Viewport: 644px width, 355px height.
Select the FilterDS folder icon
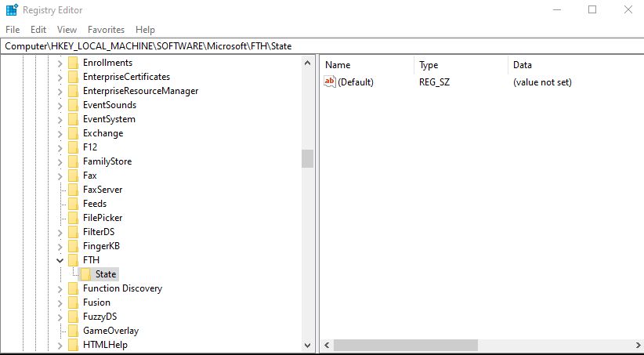click(x=73, y=232)
